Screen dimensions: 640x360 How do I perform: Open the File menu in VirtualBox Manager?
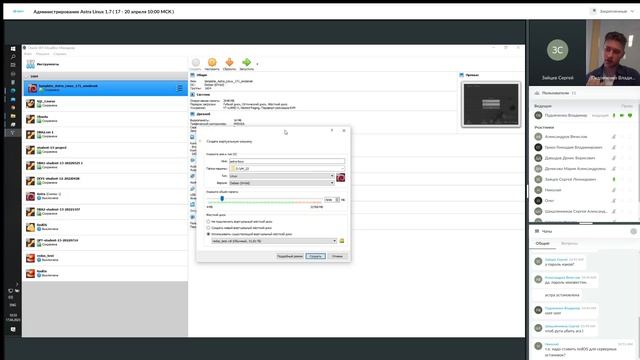[28, 54]
